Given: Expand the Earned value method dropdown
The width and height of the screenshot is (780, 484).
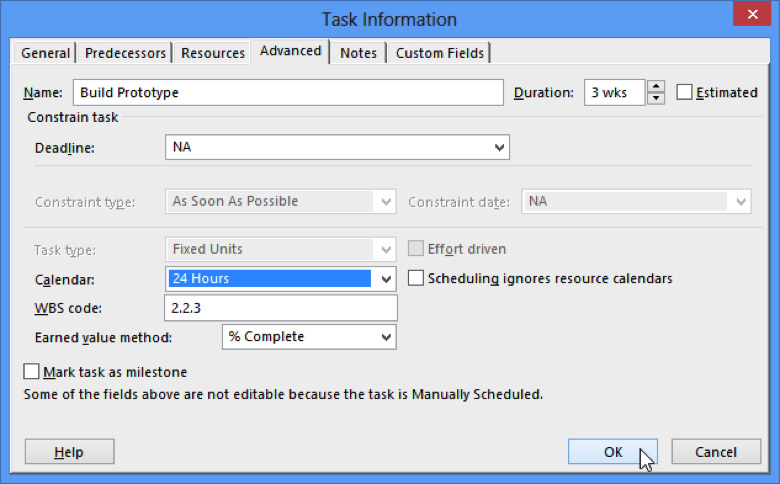Looking at the screenshot, I should click(x=386, y=337).
